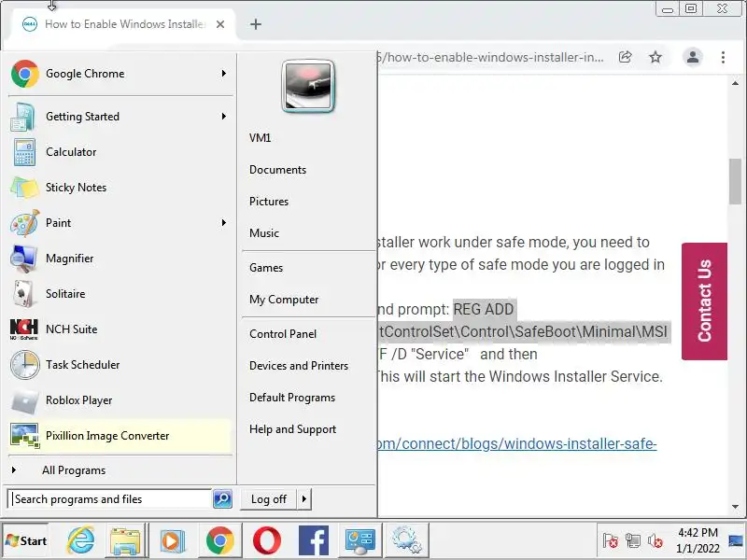Click the highlighted REG ADD text

484,310
